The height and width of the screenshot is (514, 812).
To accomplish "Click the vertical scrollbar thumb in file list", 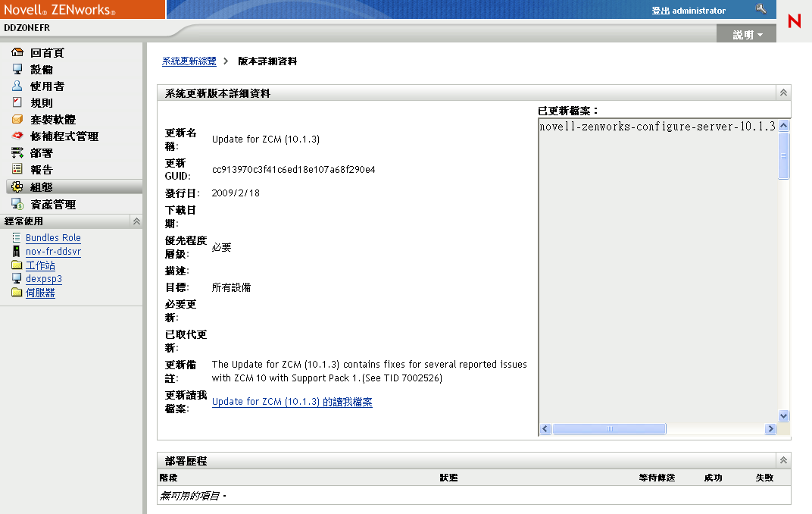I will (x=783, y=156).
